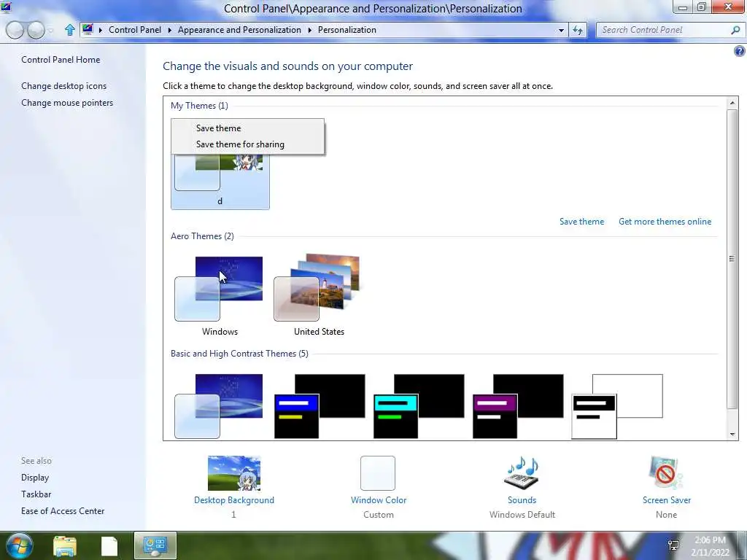Open Ease of Access Center link
747x560 pixels.
click(x=63, y=511)
